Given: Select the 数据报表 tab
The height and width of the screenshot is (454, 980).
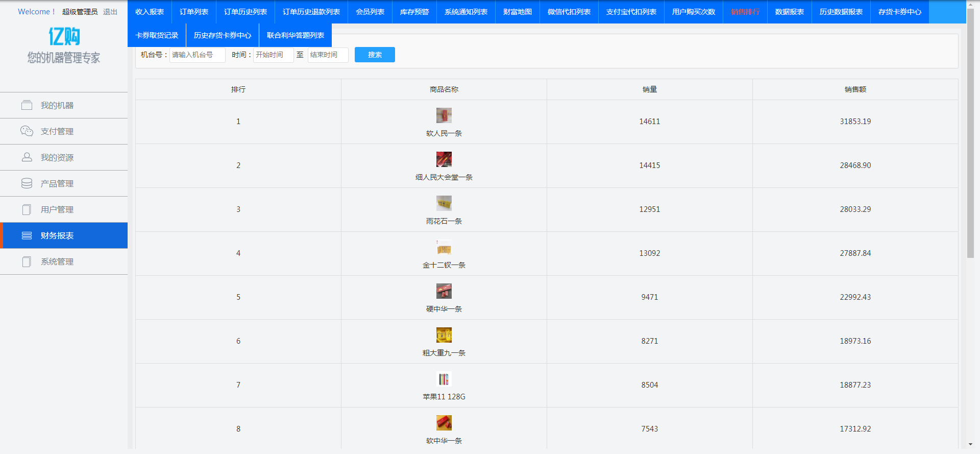Looking at the screenshot, I should pyautogui.click(x=789, y=12).
